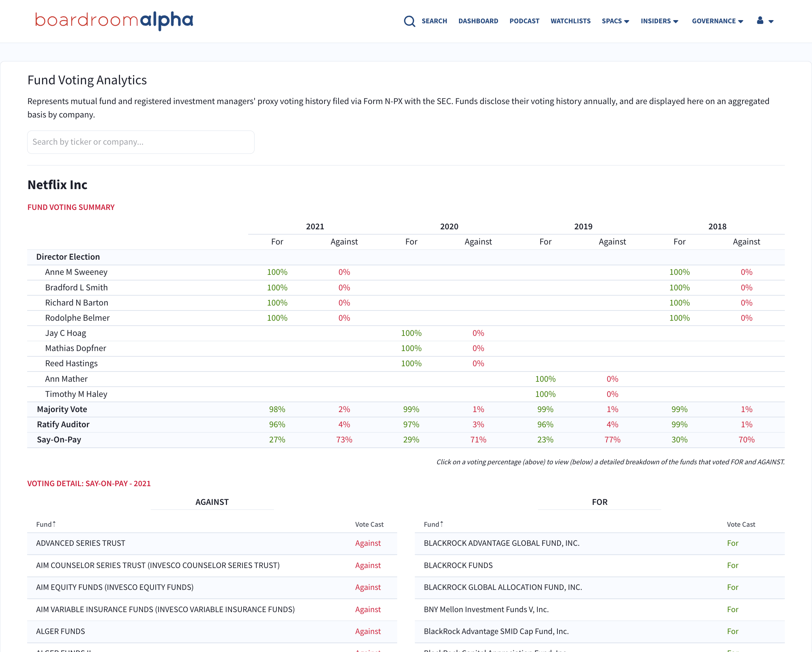
Task: Click Vote Cast header in AGAINST table
Action: (x=369, y=524)
